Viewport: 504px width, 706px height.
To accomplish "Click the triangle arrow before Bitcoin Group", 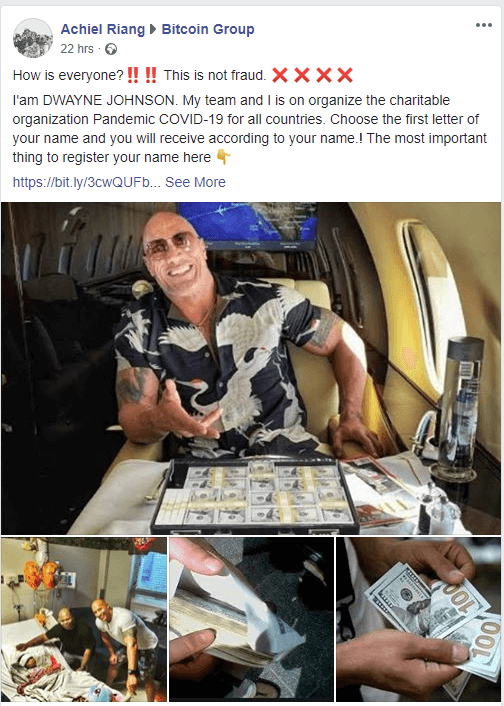I will point(153,29).
